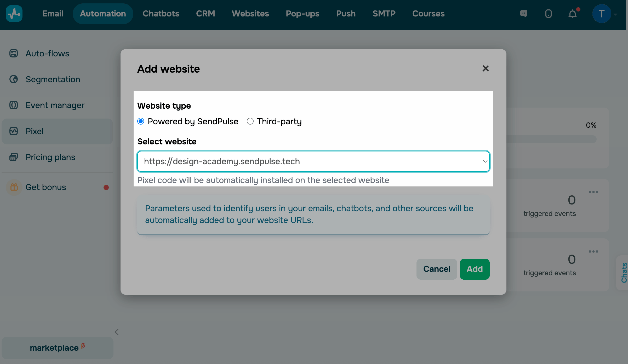Image resolution: width=628 pixels, height=364 pixels.
Task: Click the SendPulse logo icon
Action: click(x=14, y=14)
